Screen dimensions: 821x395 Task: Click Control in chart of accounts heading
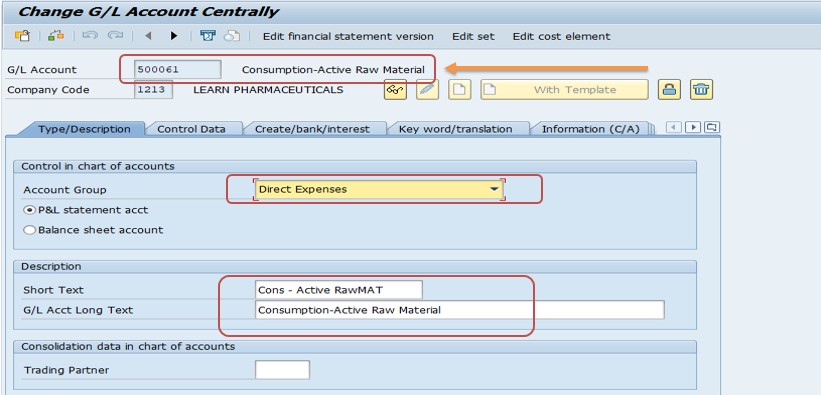98,167
